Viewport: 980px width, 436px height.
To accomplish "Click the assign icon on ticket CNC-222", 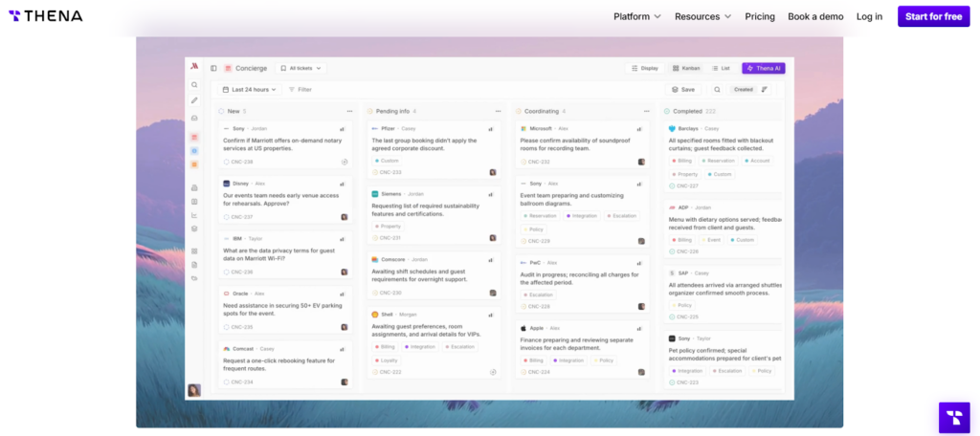I will coord(493,372).
